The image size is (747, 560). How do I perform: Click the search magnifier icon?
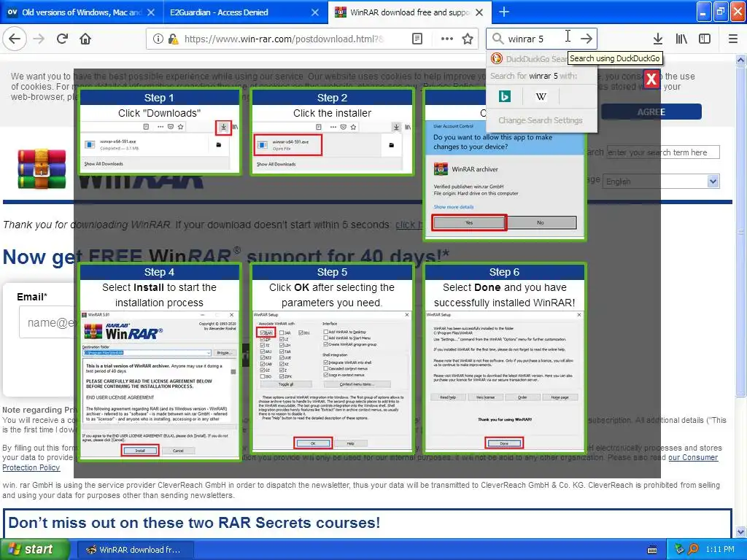[498, 39]
